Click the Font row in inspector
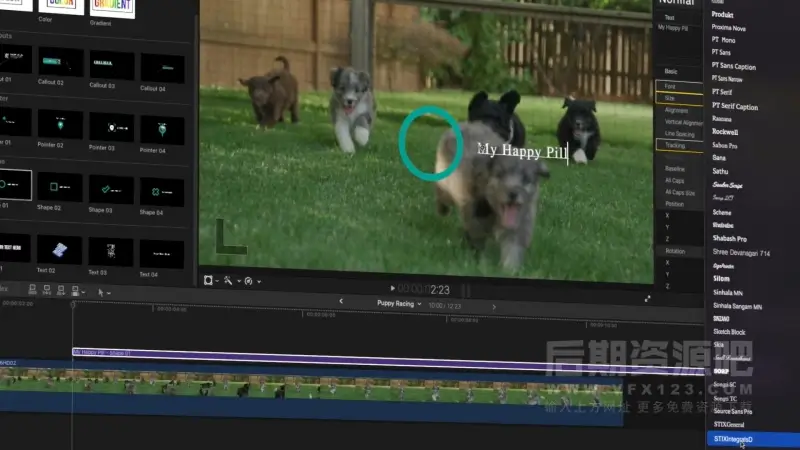 click(679, 86)
